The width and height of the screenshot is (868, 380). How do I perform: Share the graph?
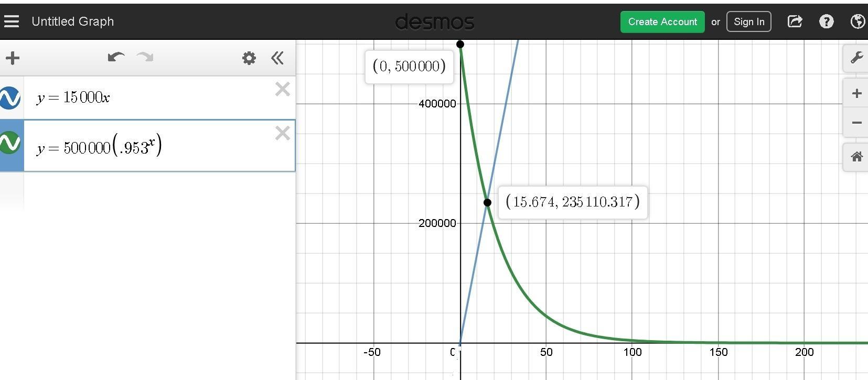coord(795,21)
